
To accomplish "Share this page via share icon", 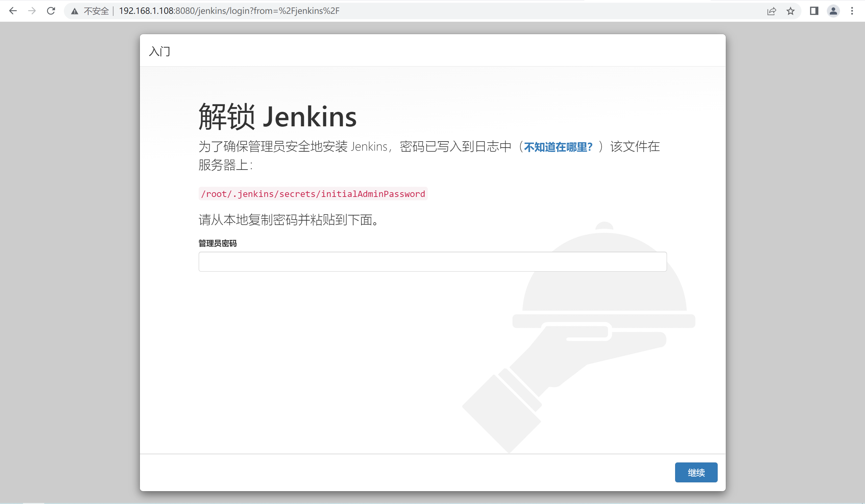I will pyautogui.click(x=771, y=11).
